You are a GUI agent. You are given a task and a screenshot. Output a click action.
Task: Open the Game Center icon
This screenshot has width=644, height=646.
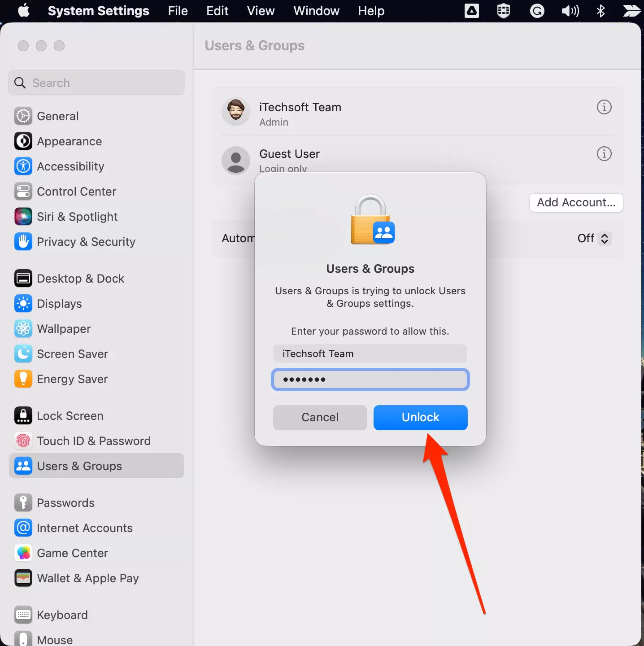tap(23, 553)
